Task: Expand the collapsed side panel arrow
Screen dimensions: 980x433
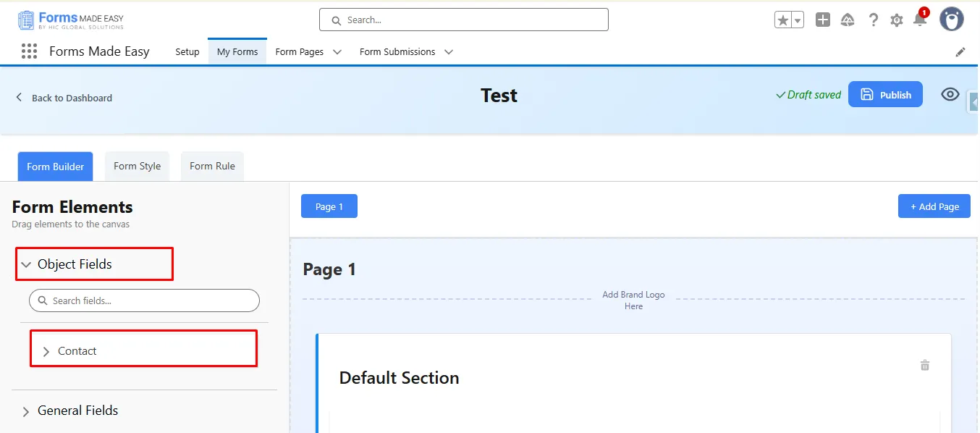Action: (x=974, y=103)
